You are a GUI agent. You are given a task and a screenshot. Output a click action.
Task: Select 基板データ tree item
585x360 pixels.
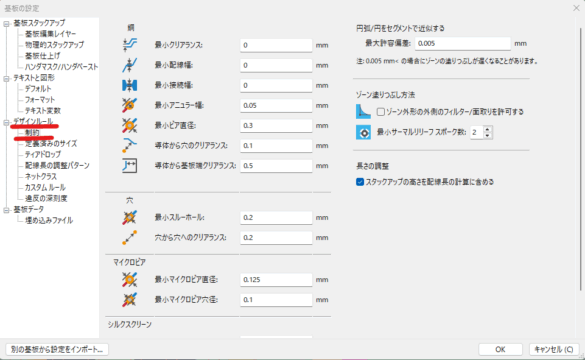(x=28, y=209)
